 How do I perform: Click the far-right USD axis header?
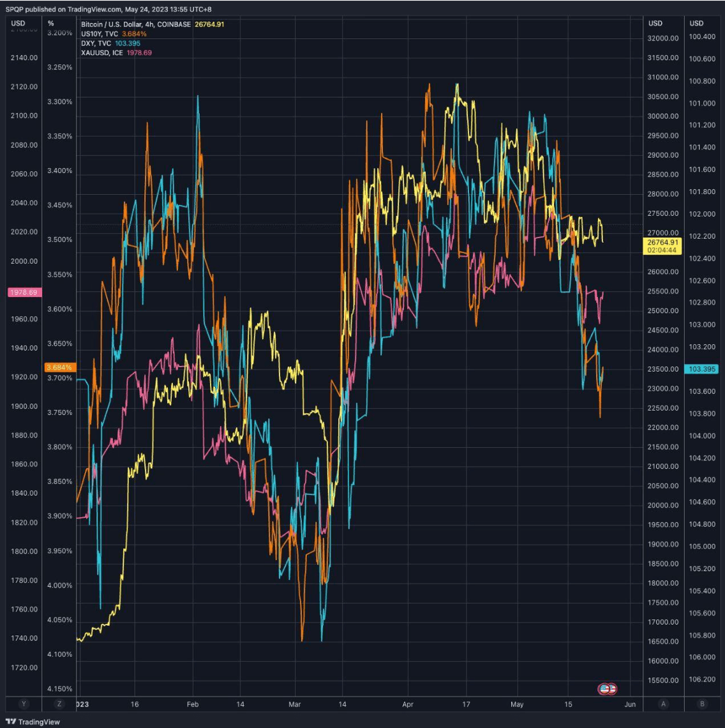pyautogui.click(x=696, y=23)
